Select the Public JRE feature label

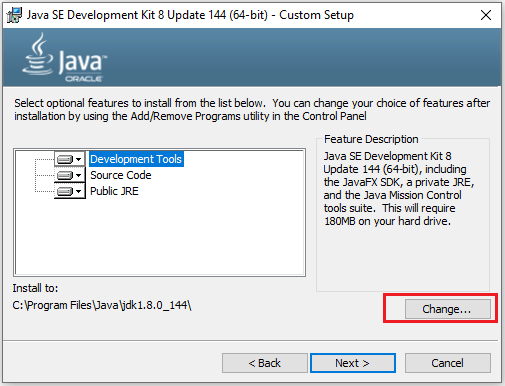pyautogui.click(x=114, y=191)
